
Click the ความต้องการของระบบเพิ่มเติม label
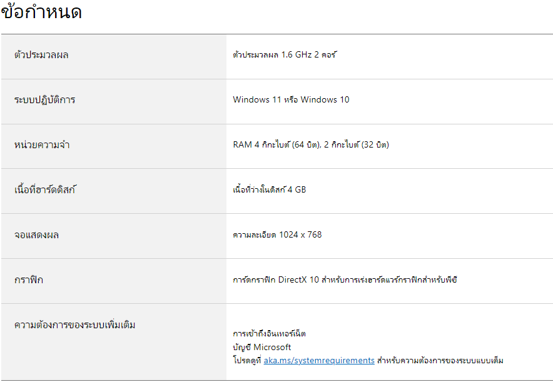point(74,325)
